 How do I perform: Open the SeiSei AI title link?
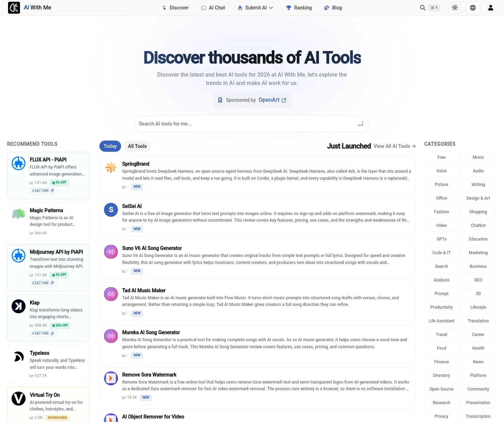tap(132, 206)
